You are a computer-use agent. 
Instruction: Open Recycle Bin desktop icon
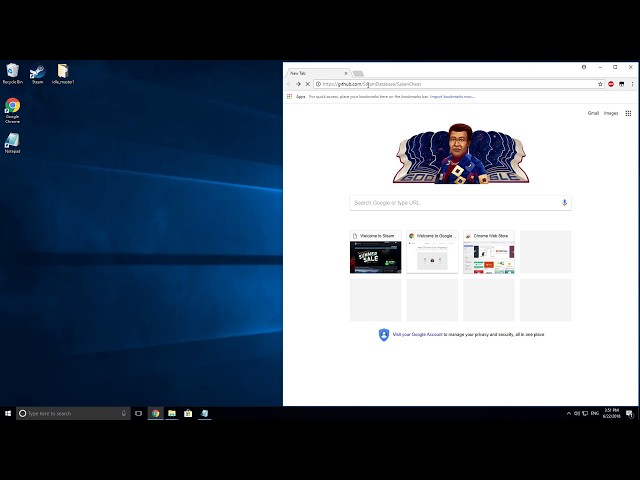click(x=12, y=74)
